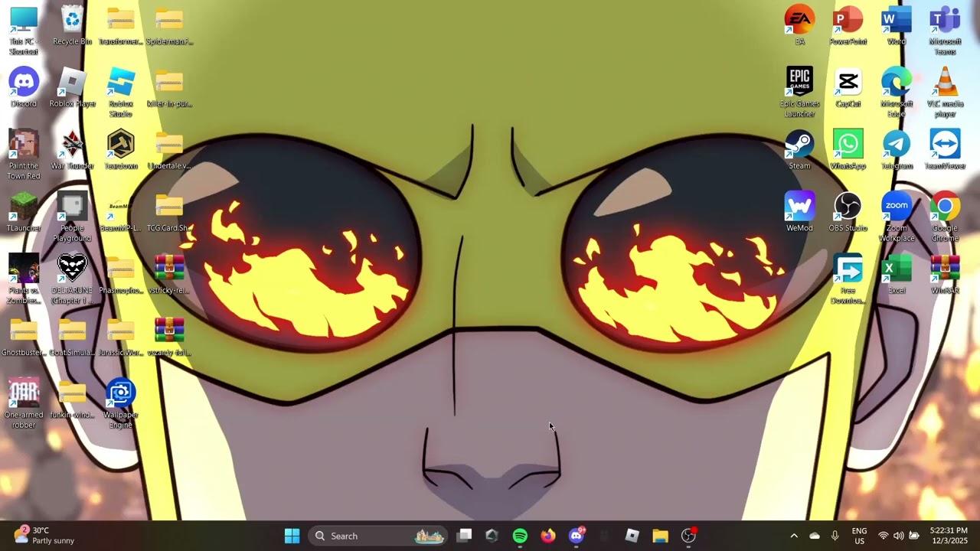The image size is (980, 551).
Task: Open OBS Studio from the taskbar
Action: [x=688, y=536]
